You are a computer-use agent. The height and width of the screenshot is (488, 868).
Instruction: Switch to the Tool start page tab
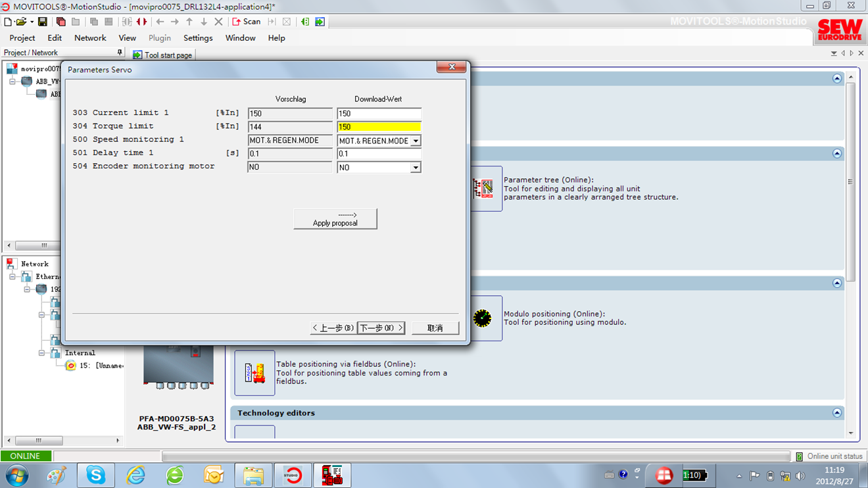162,55
